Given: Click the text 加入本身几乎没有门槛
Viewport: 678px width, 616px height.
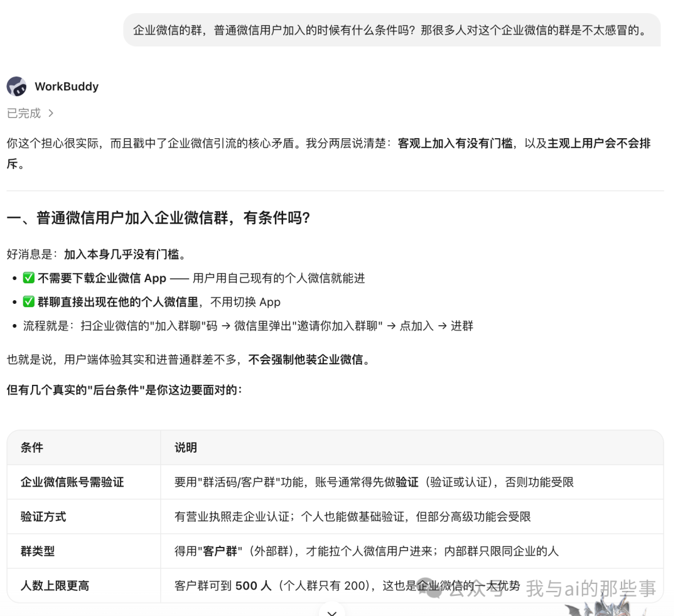Looking at the screenshot, I should tap(122, 254).
